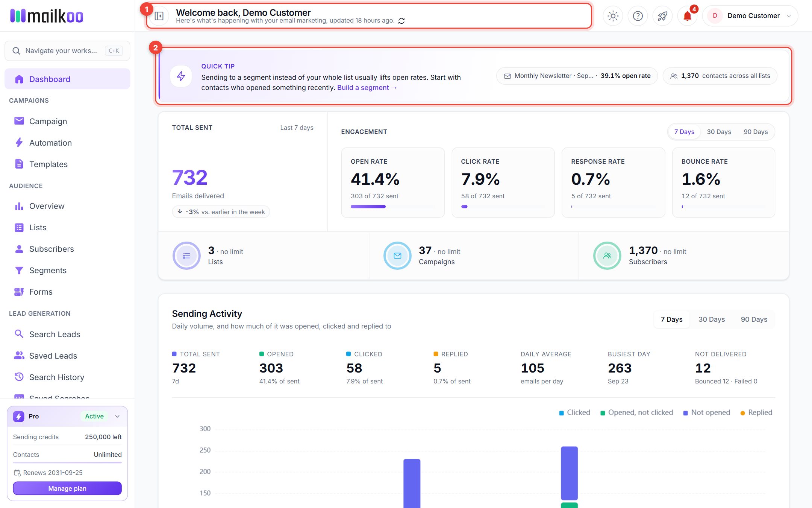Click the Search Leads magnifier icon

click(19, 334)
